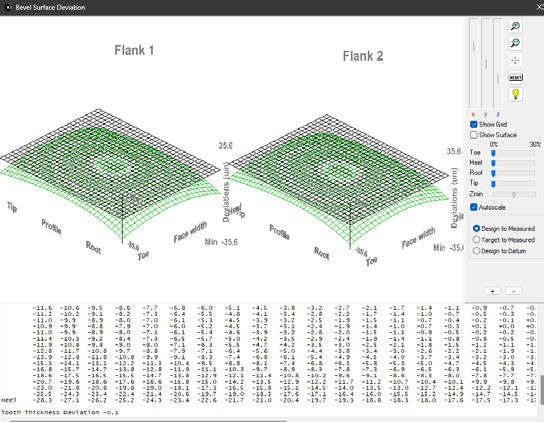This screenshot has width=544, height=422.
Task: Click the minus button
Action: point(514,291)
